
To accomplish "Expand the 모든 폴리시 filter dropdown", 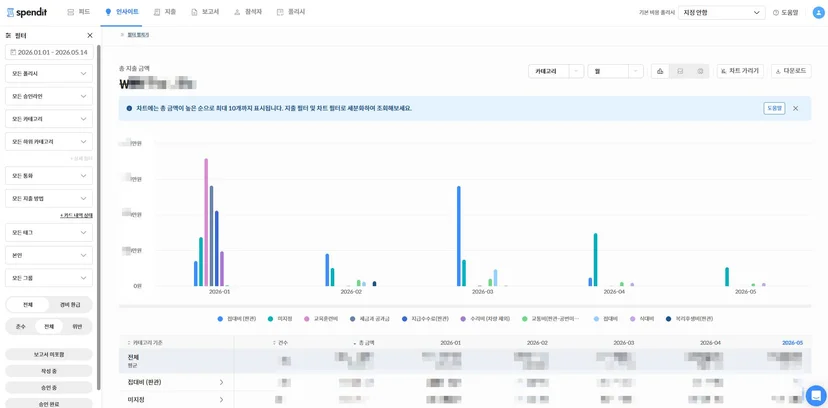I will click(49, 73).
